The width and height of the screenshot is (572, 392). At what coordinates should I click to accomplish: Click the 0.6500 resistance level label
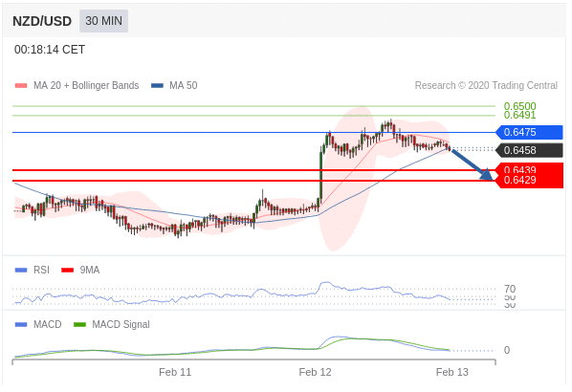(x=519, y=106)
